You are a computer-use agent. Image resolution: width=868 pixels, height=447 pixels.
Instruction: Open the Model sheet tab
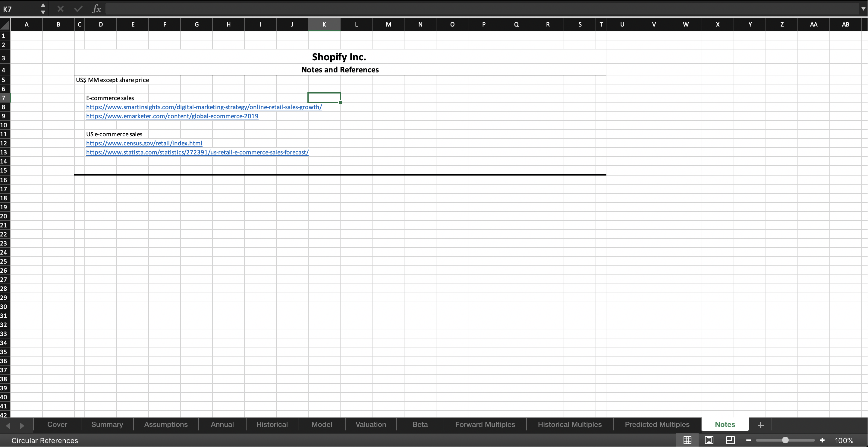click(x=322, y=424)
